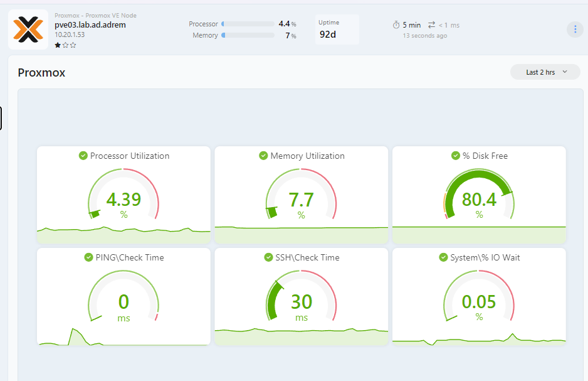Click the Memory Utilization card title
Image resolution: width=588 pixels, height=381 pixels.
(308, 156)
